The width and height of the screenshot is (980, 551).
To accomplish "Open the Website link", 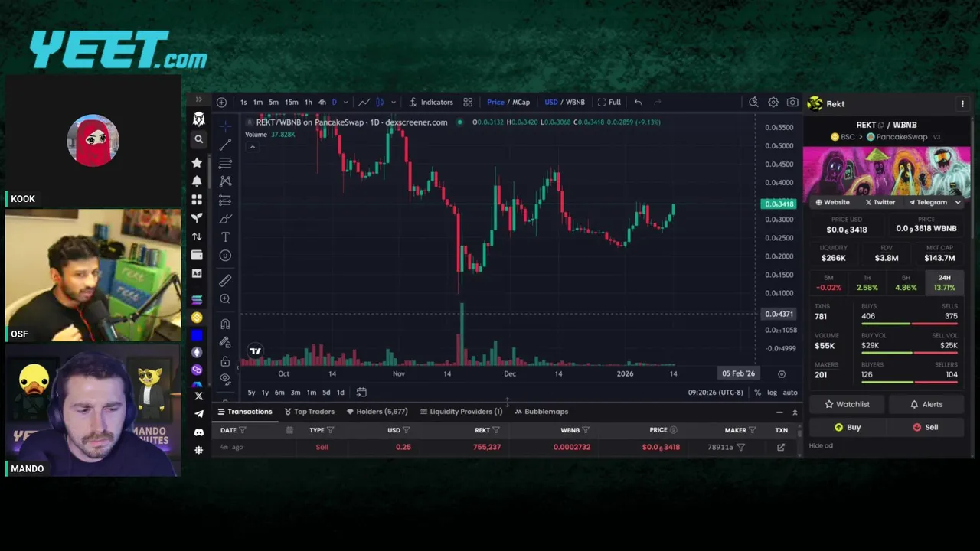I will click(832, 202).
